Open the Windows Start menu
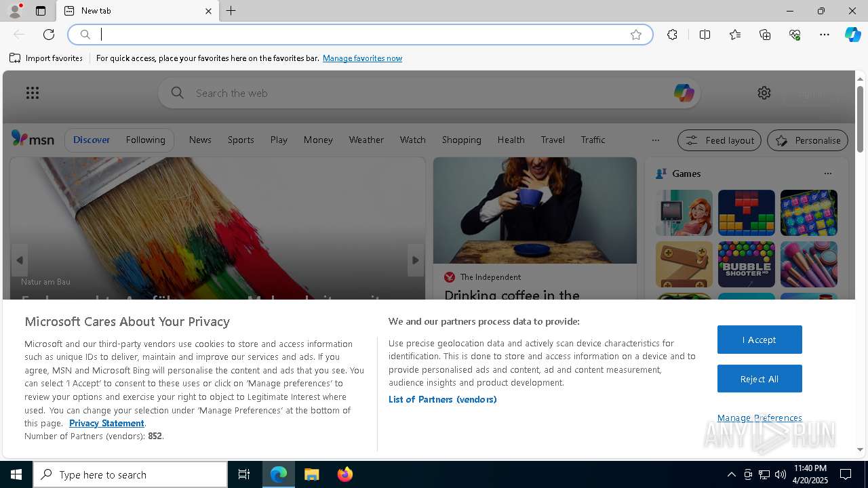The image size is (868, 488). [x=16, y=474]
